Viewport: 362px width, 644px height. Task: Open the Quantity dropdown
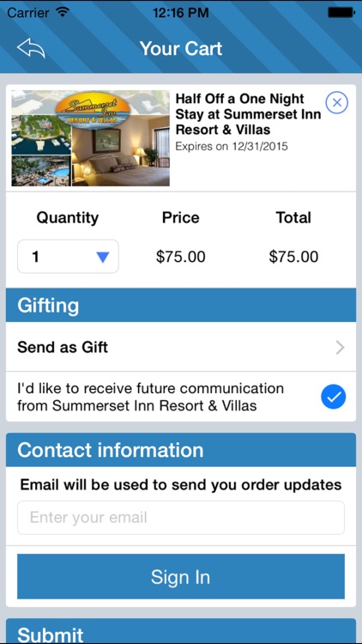click(x=68, y=257)
